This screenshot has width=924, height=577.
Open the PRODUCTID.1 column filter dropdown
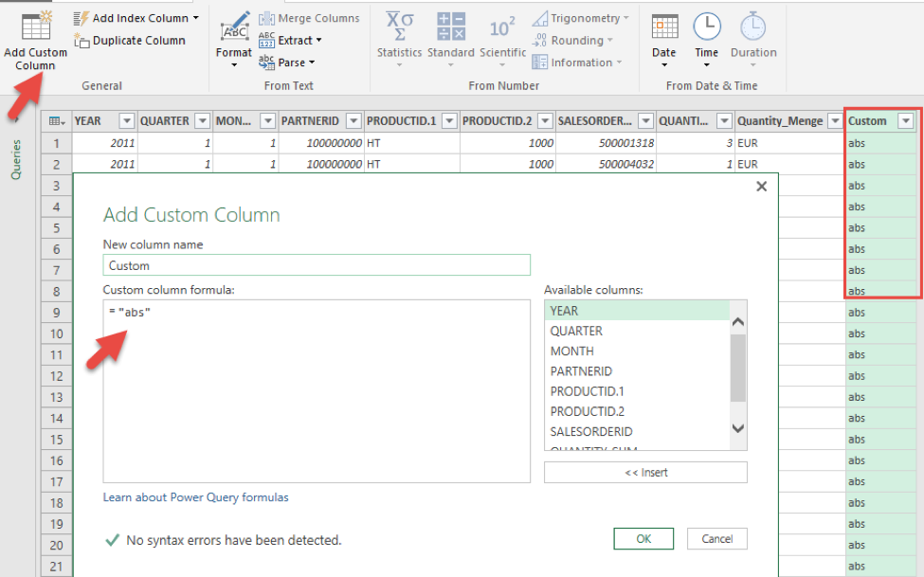(449, 121)
